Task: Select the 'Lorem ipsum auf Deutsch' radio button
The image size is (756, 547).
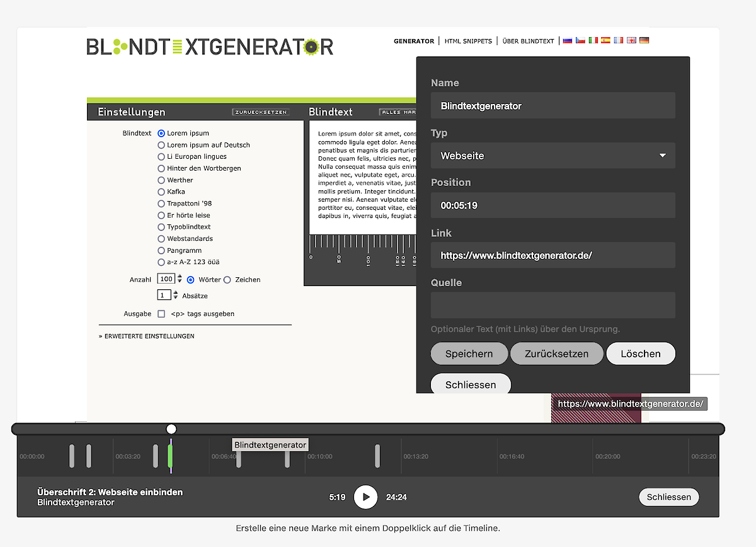Action: [x=161, y=145]
